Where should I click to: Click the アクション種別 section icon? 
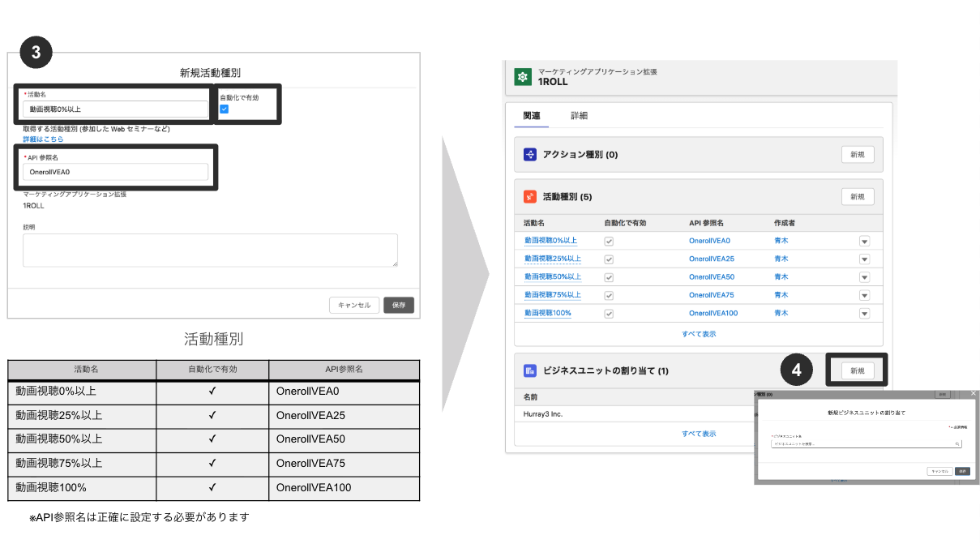pos(529,154)
